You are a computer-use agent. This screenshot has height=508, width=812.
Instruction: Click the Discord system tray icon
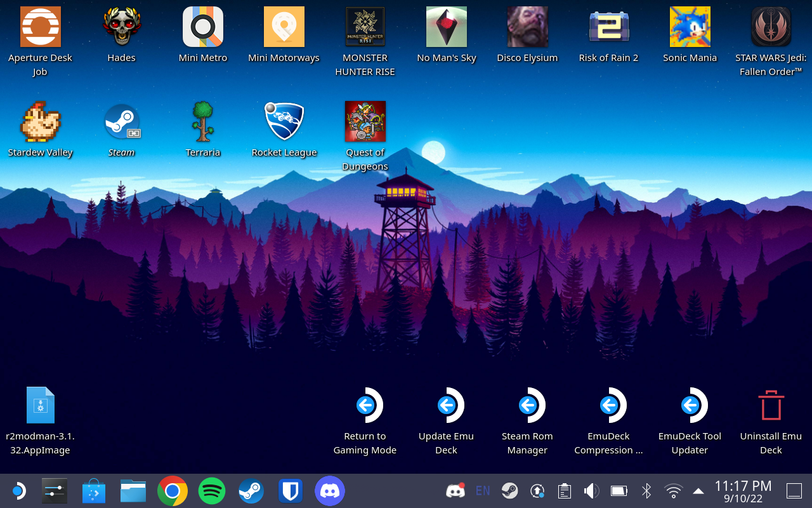pyautogui.click(x=455, y=491)
